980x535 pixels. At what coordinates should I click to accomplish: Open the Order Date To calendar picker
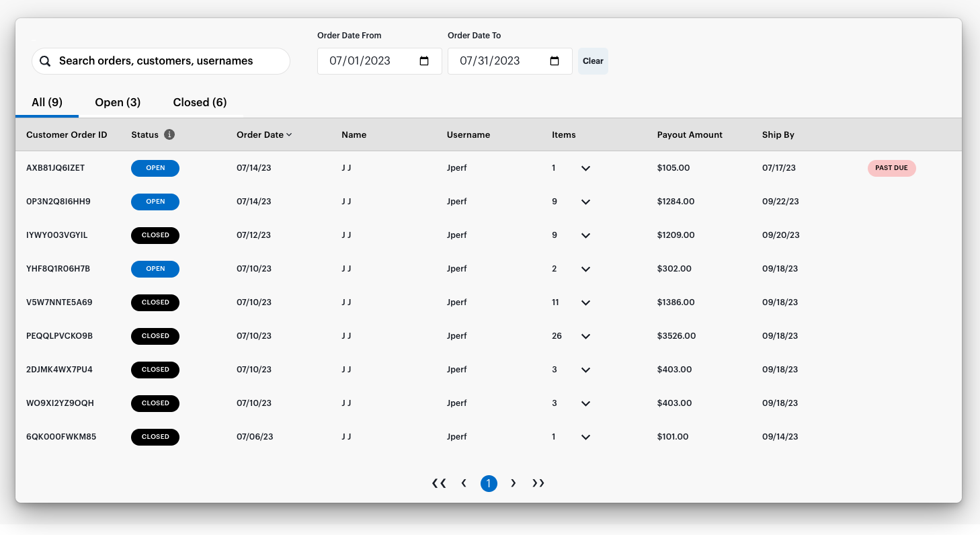[554, 60]
